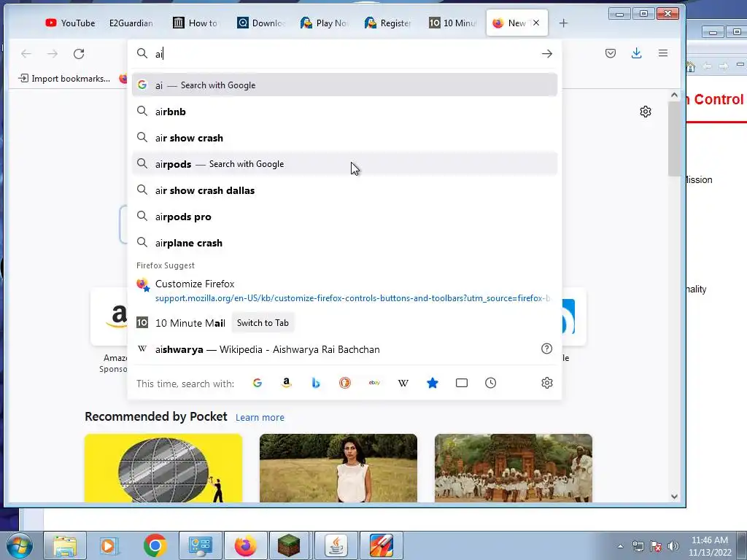The image size is (747, 560).
Task: Search in open tabs icon
Action: click(462, 383)
